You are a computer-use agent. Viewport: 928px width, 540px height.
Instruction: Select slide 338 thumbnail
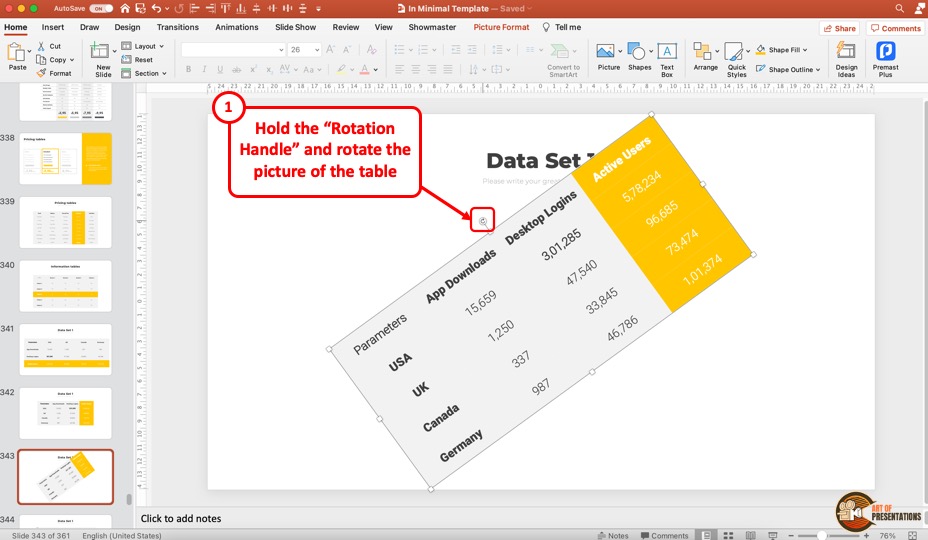65,159
